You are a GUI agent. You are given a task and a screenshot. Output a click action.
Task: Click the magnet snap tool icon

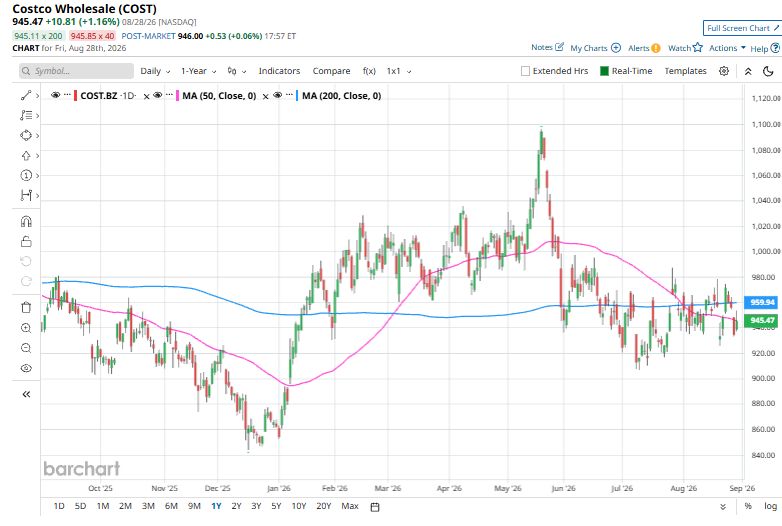26,221
